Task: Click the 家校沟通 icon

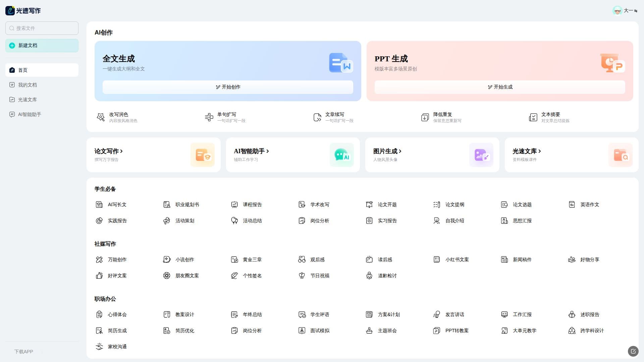Action: tap(99, 347)
